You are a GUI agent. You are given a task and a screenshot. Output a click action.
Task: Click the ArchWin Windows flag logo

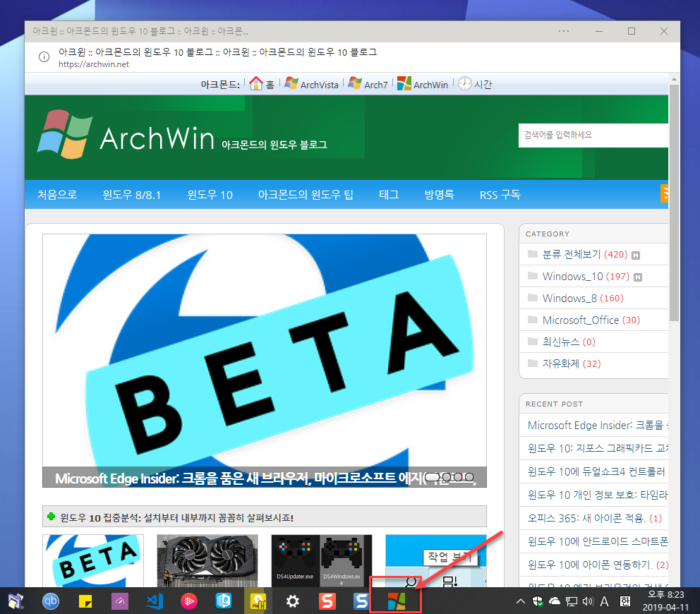pos(65,134)
